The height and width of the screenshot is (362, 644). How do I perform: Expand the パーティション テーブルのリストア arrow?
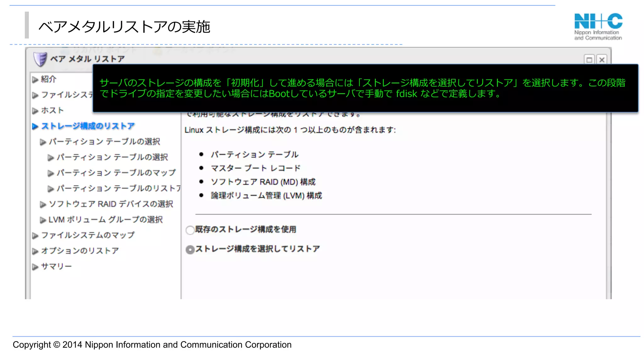tap(51, 189)
